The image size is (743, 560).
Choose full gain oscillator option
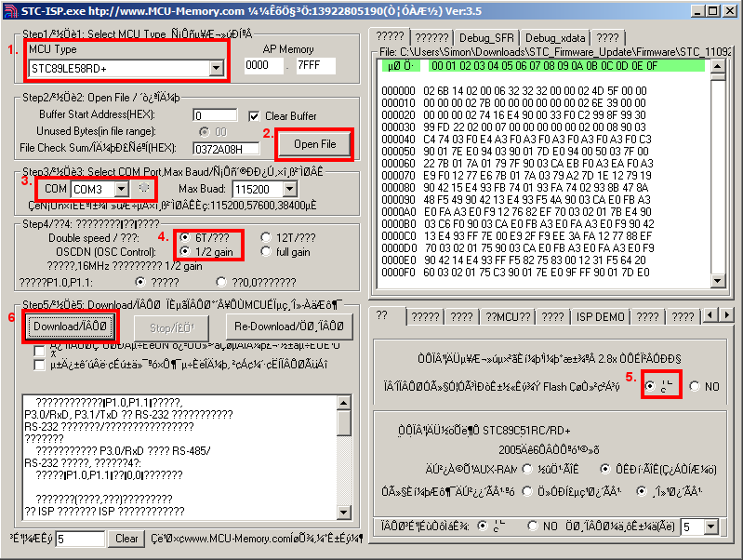tap(266, 251)
